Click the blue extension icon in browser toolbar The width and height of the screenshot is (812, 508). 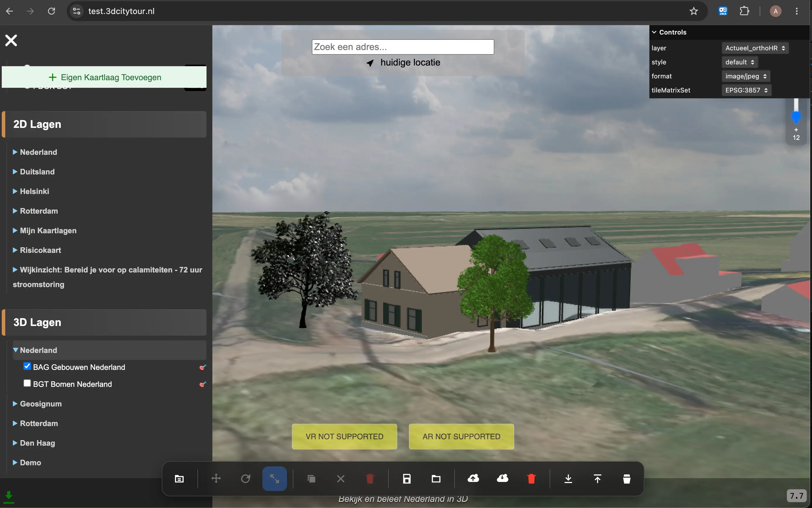pyautogui.click(x=723, y=11)
